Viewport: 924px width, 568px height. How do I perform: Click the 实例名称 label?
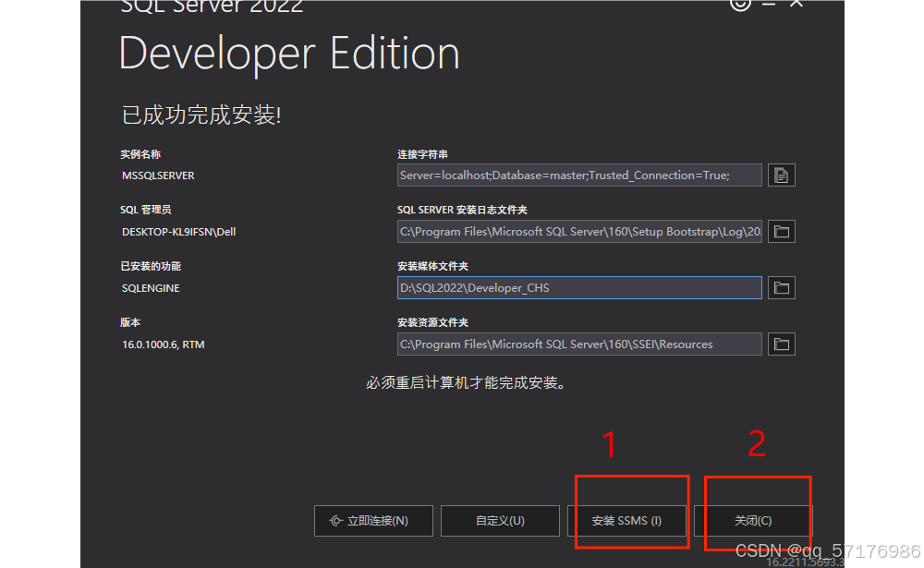pos(140,154)
